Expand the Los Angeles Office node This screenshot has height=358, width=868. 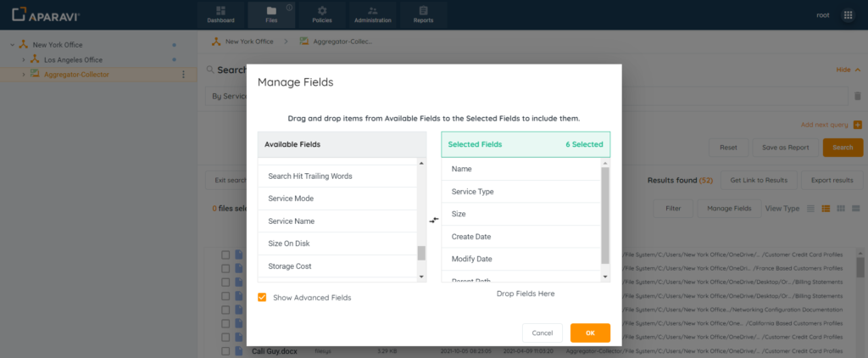click(24, 60)
